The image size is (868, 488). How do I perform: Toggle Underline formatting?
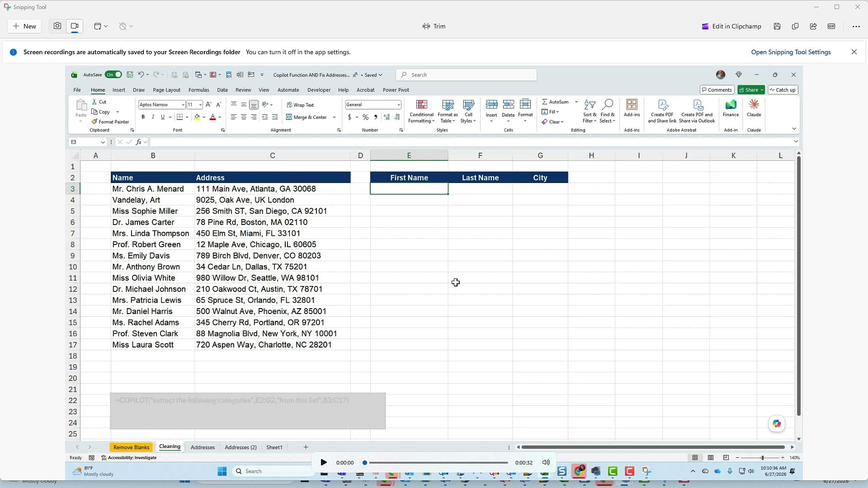pyautogui.click(x=163, y=117)
